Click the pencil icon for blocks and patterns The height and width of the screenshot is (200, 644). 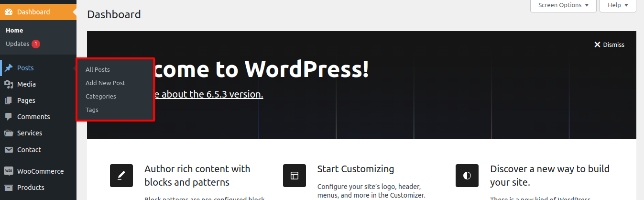pyautogui.click(x=121, y=176)
